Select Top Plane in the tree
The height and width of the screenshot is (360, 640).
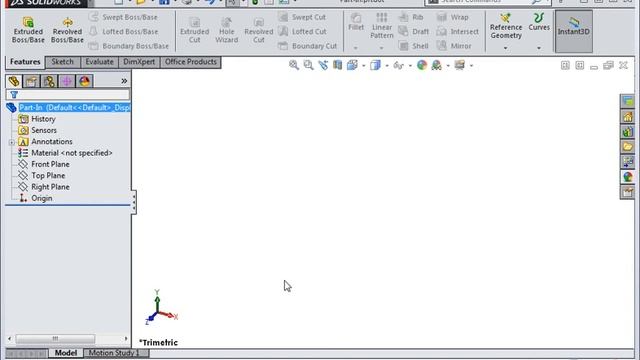click(x=48, y=176)
